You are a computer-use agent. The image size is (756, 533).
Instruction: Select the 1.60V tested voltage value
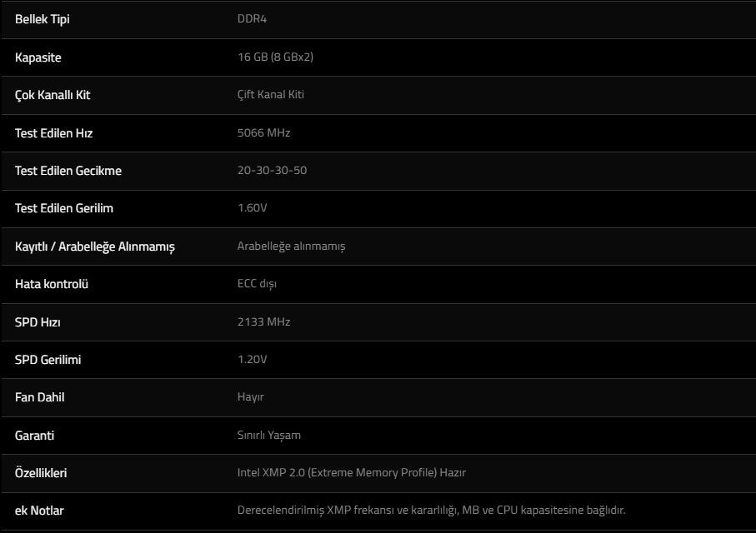(x=253, y=208)
